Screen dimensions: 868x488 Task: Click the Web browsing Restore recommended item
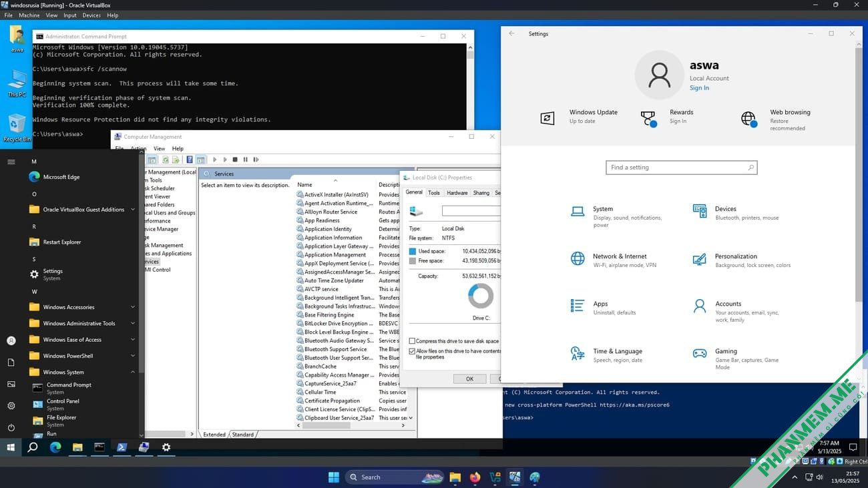(775, 120)
